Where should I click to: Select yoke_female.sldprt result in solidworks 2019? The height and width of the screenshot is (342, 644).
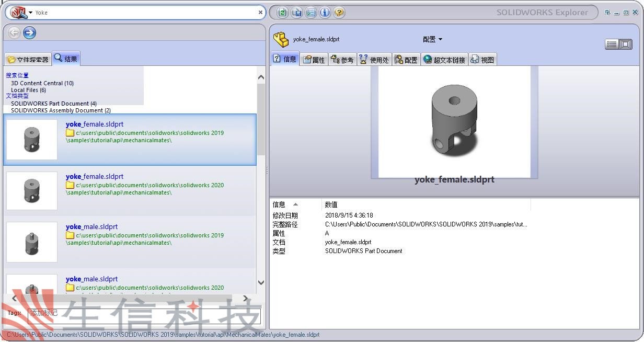click(x=130, y=140)
